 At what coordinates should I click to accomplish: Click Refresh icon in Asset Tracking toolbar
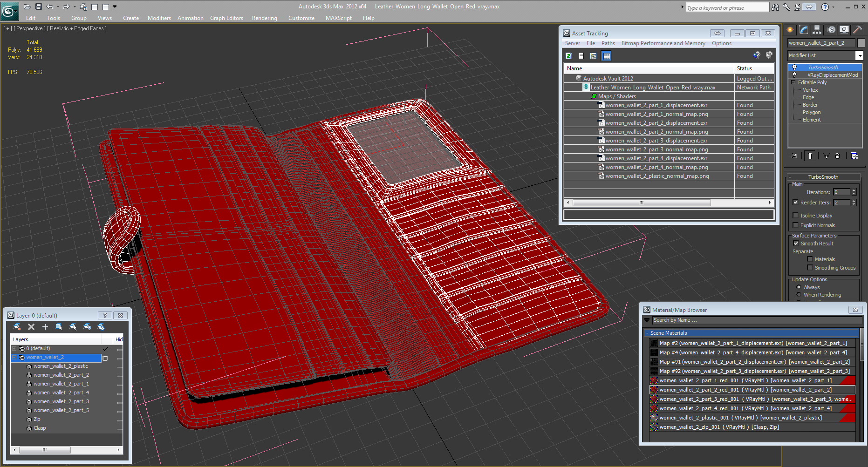click(x=568, y=56)
